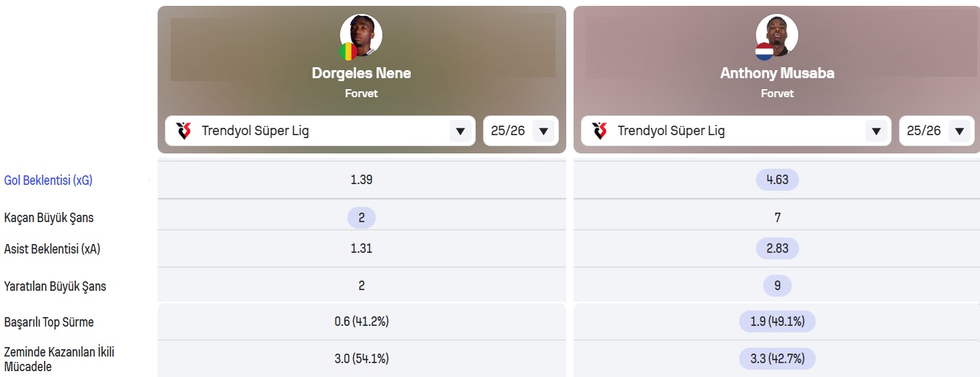
Task: Click the Yaratılan Büyük Şans row label
Action: tap(55, 286)
